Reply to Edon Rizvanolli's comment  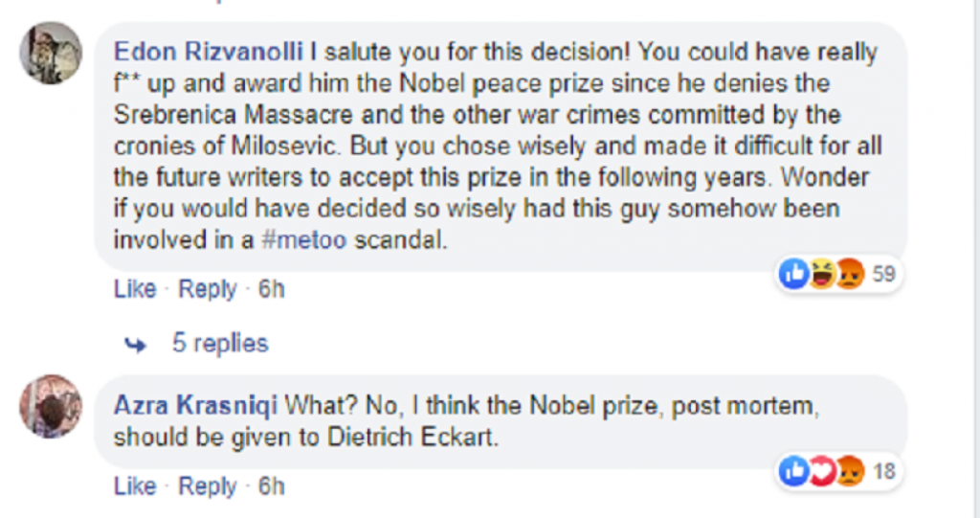[208, 289]
